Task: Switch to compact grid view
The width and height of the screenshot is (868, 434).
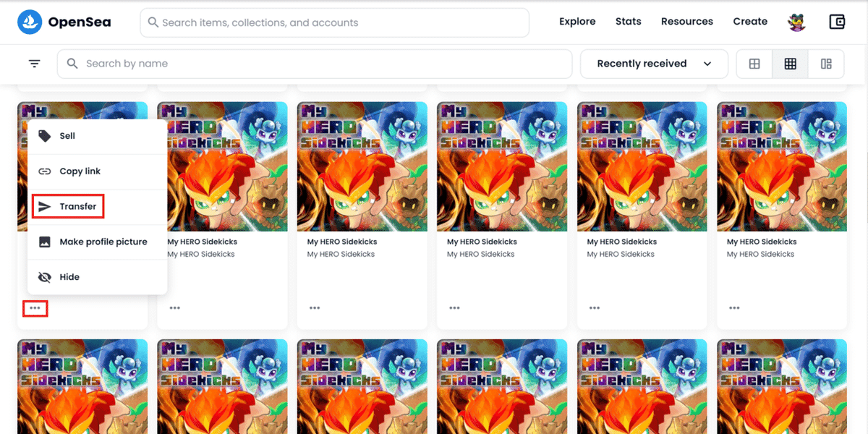Action: point(790,64)
